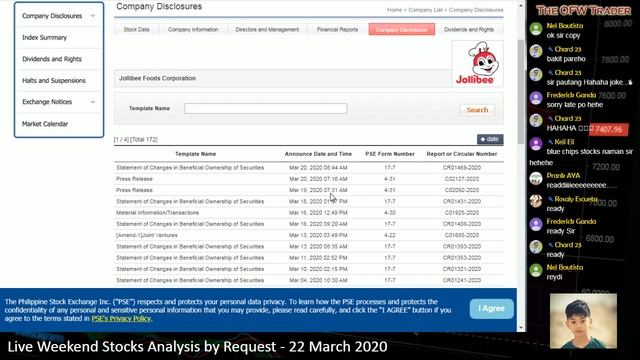Click Chard 23 avatar beside 'bakit pareho'
The height and width of the screenshot is (360, 640).
click(536, 51)
